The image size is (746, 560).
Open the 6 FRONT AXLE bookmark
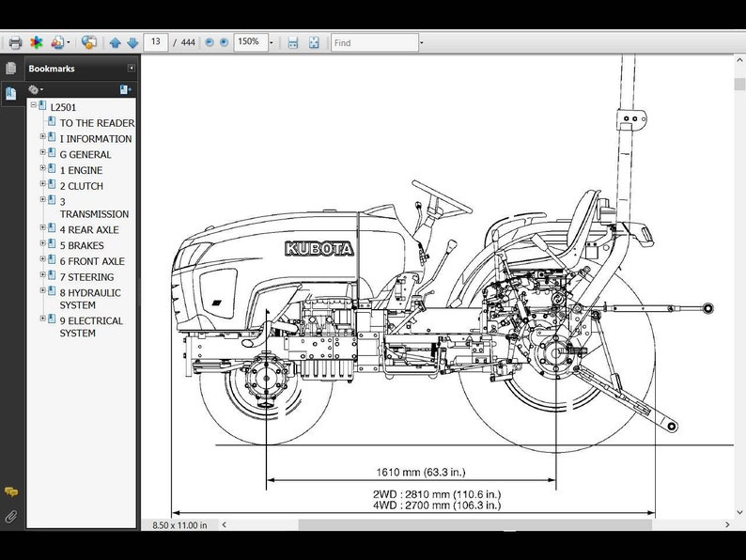point(92,260)
